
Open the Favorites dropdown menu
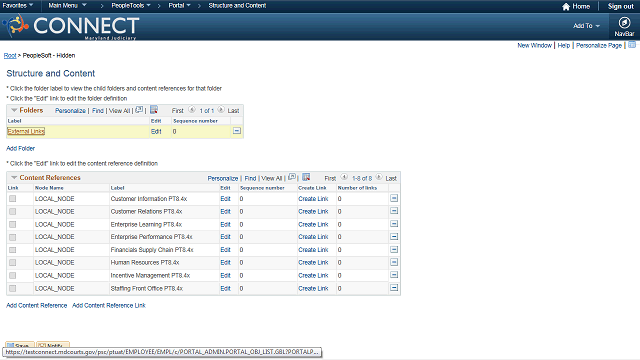(18, 5)
